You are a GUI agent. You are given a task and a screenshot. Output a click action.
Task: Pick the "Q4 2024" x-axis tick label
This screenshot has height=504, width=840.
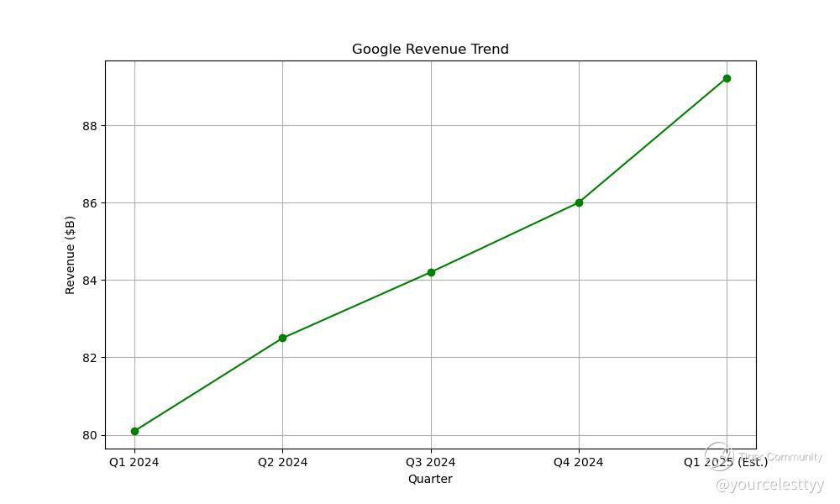[579, 462]
